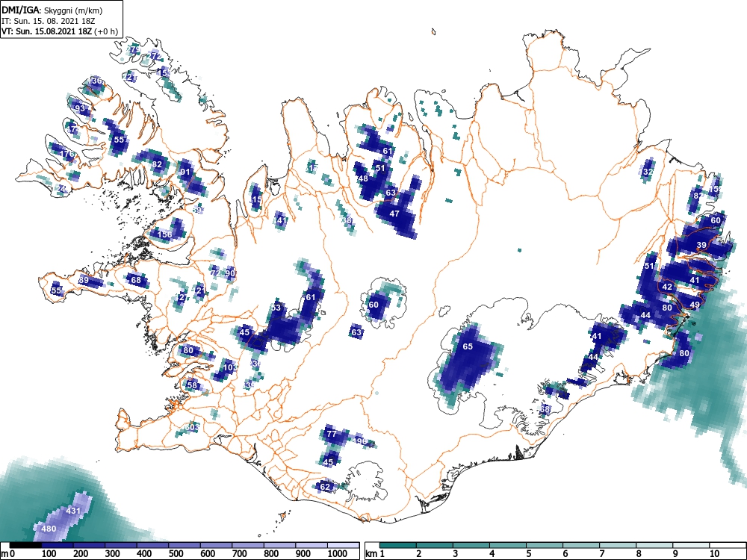Viewport: 747px width, 560px height.
Task: Click the '39' value on the east coast
Action: [x=701, y=245]
